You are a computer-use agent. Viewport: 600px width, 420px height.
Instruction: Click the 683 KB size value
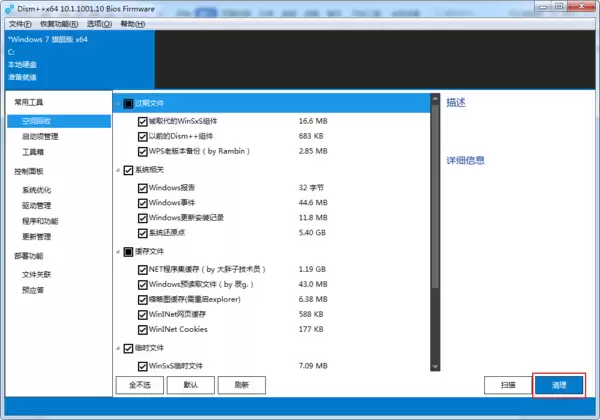[311, 136]
